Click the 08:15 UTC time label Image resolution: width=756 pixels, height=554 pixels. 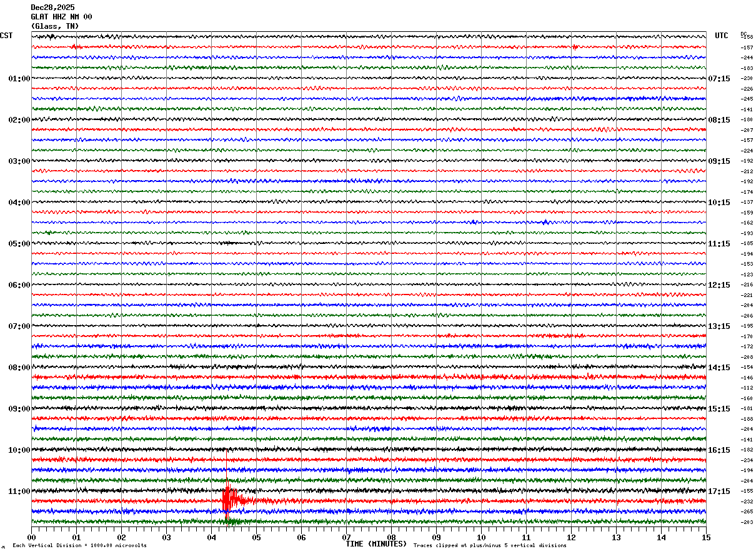[719, 120]
